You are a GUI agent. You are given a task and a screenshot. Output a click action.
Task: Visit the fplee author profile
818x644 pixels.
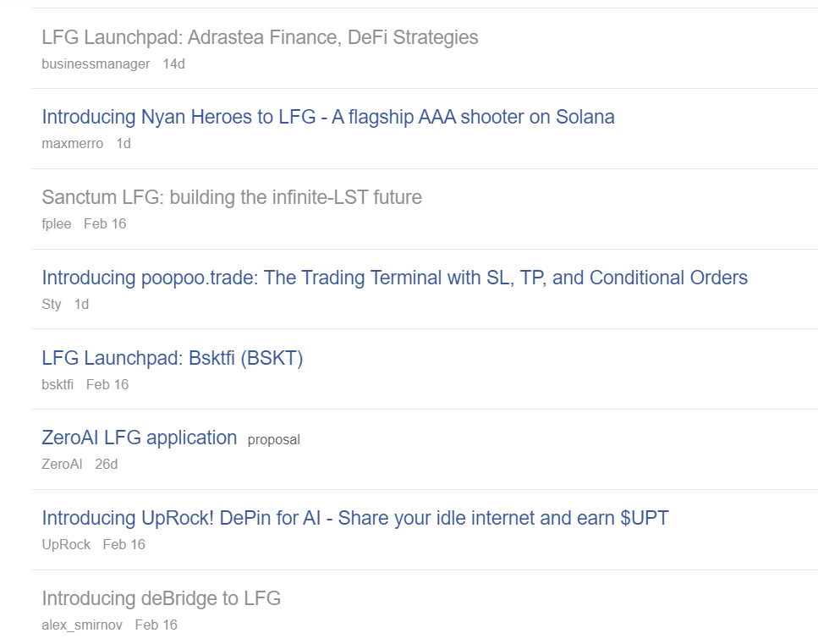coord(56,223)
